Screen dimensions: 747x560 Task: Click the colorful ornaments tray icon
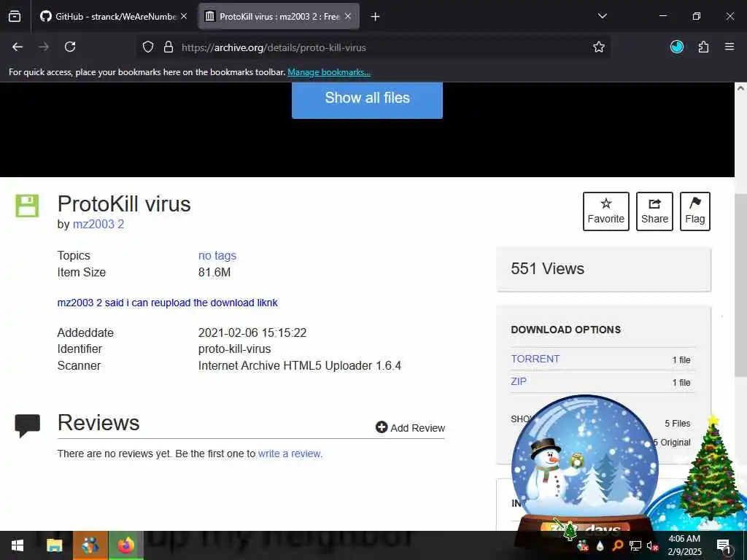(x=582, y=545)
